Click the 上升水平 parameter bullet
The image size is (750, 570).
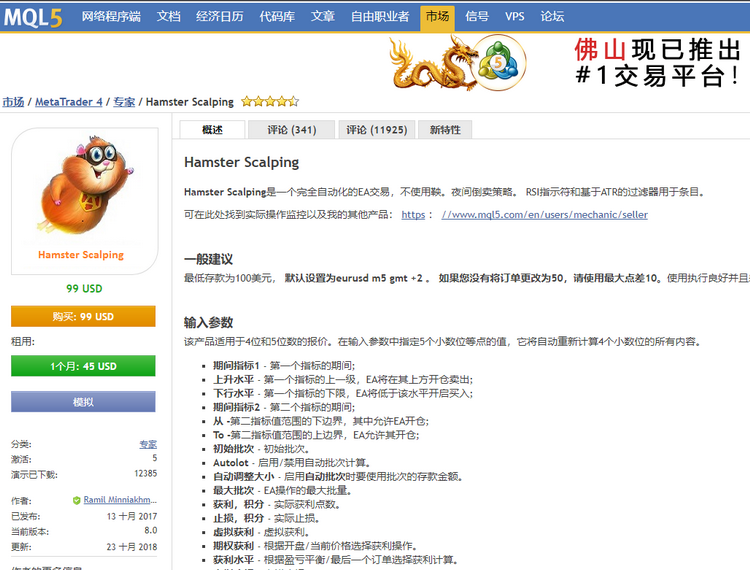point(343,380)
